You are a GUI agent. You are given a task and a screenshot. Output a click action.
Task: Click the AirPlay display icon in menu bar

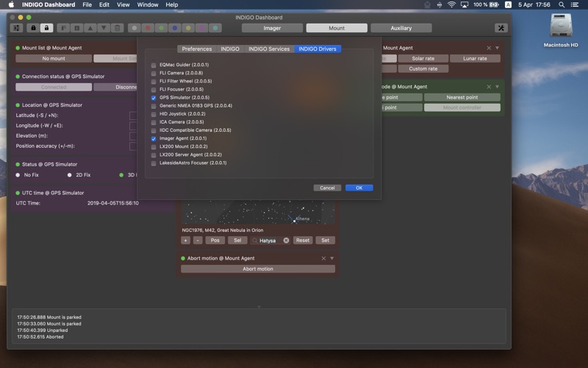pos(465,4)
